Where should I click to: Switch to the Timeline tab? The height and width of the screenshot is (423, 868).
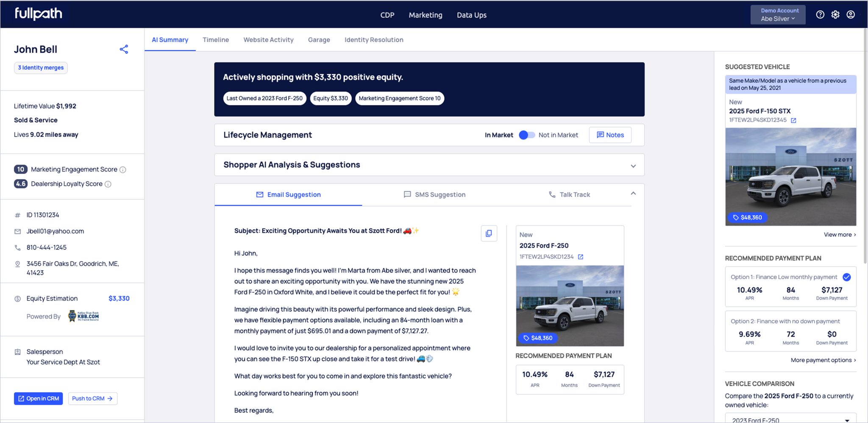(x=216, y=40)
